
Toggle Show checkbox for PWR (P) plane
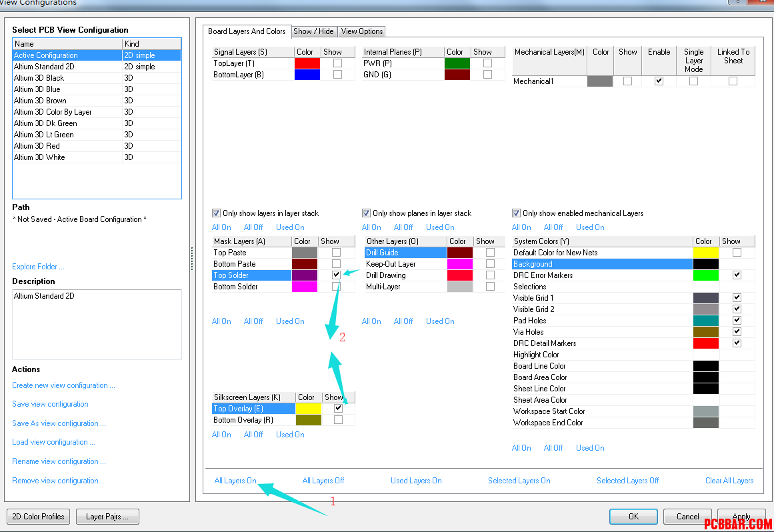488,63
